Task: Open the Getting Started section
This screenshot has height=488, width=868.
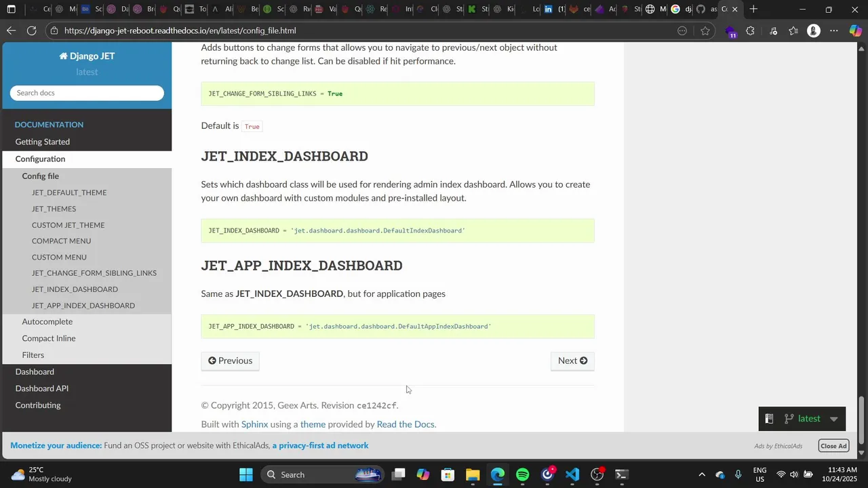Action: (43, 142)
